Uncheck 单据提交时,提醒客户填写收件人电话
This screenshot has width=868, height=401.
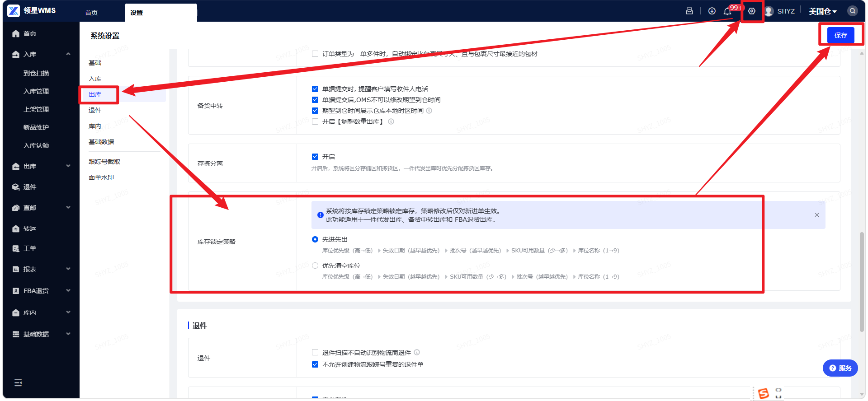point(315,89)
